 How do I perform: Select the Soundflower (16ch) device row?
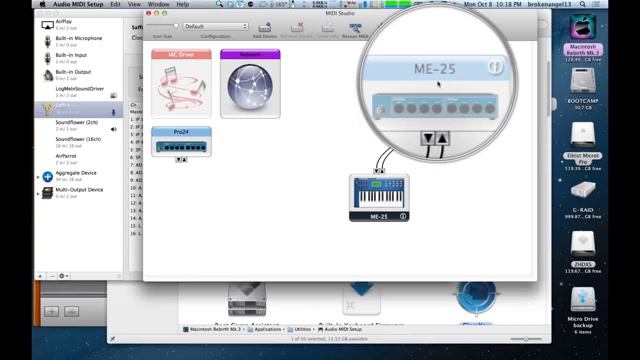point(78,142)
